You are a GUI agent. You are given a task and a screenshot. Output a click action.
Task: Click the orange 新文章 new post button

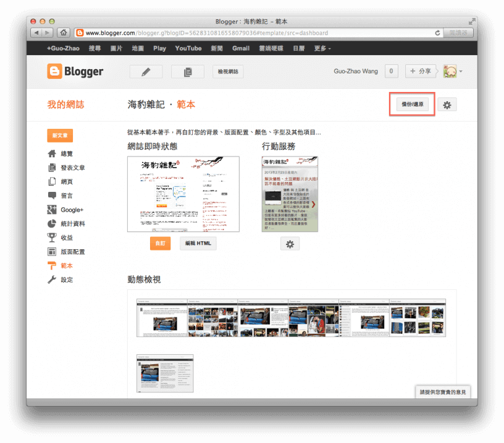coord(60,136)
